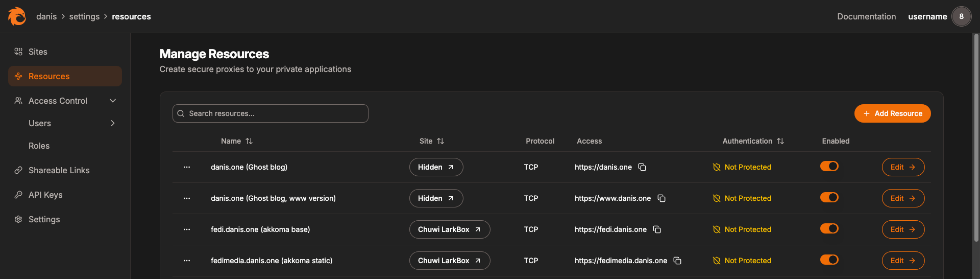Turn off the fedimedia.danis.one resource toggle
This screenshot has height=279, width=980.
pos(829,260)
